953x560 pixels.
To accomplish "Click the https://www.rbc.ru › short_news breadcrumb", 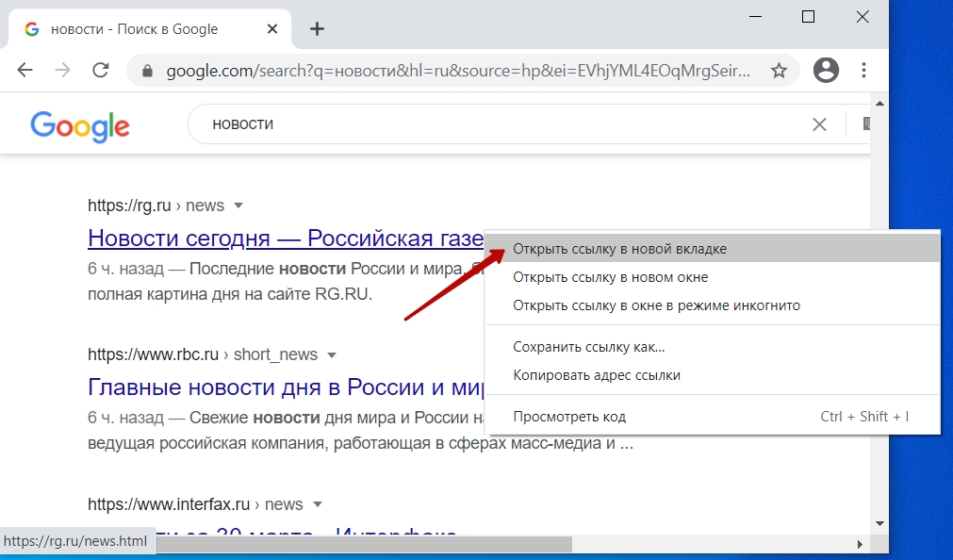I will 203,354.
